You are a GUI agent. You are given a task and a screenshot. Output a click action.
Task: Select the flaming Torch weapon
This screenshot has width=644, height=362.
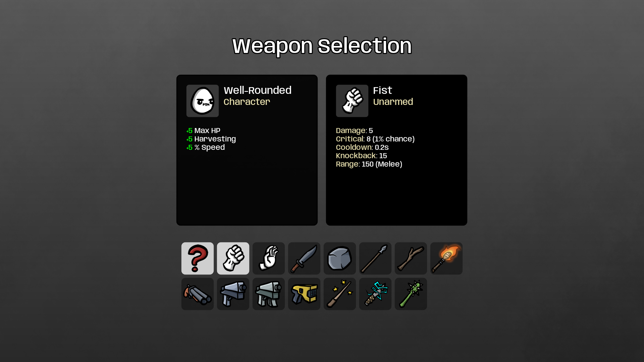[446, 258]
